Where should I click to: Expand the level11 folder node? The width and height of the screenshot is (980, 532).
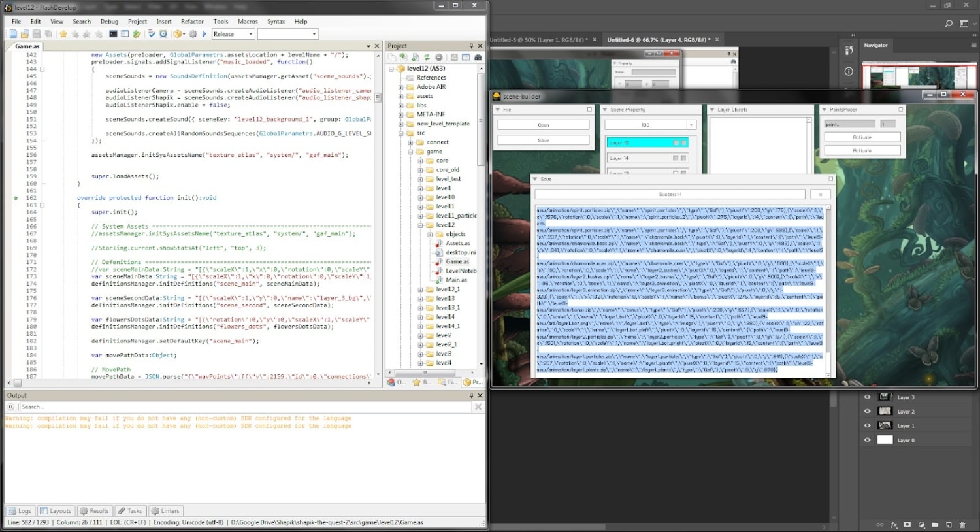(x=421, y=207)
